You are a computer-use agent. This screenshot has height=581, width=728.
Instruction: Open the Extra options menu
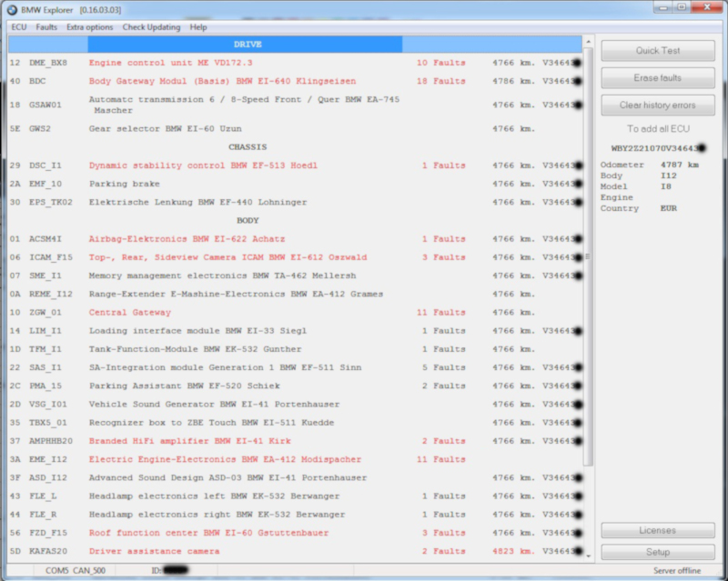[89, 27]
